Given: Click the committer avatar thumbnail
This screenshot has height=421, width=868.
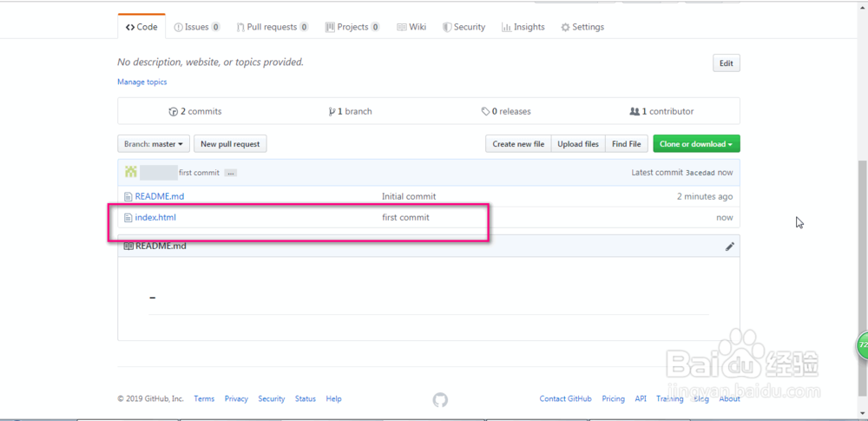Looking at the screenshot, I should point(131,173).
